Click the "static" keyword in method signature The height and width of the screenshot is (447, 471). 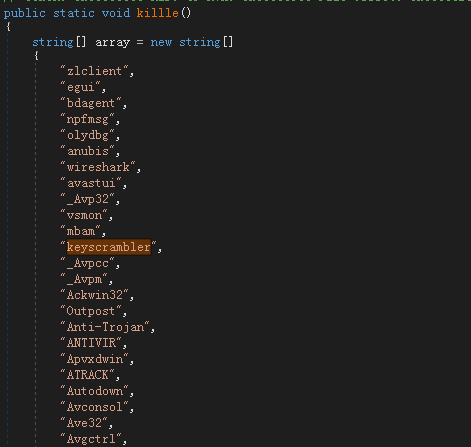click(74, 13)
